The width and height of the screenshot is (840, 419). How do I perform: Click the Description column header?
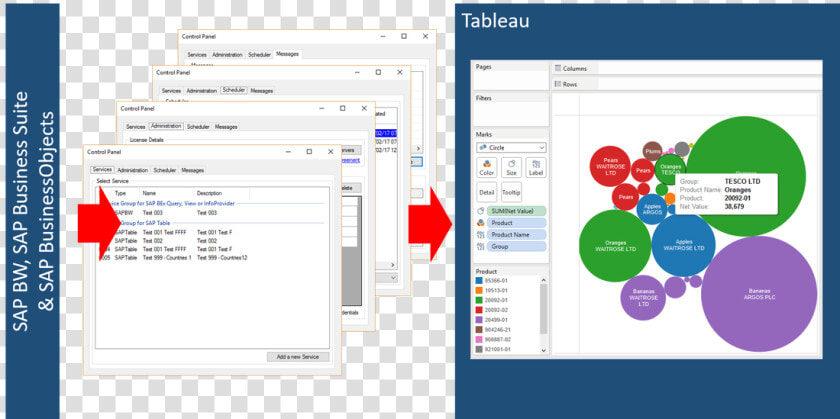(x=221, y=193)
